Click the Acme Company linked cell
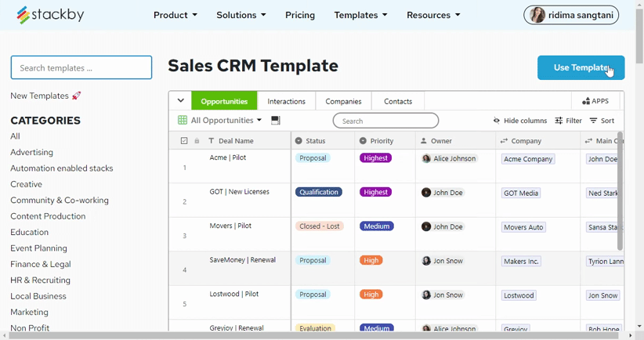 pos(528,159)
